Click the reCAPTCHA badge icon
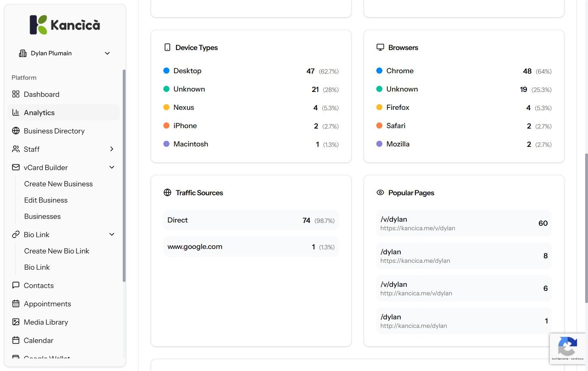 tap(567, 347)
